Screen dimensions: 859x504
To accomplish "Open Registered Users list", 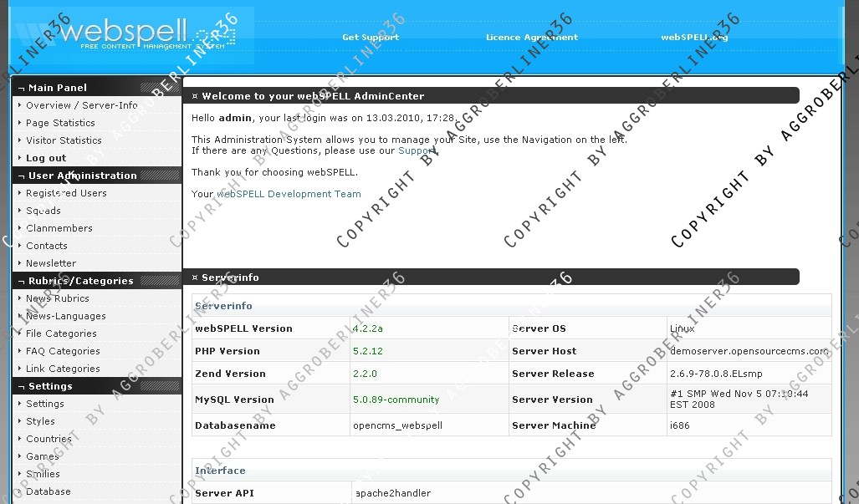I will coord(66,193).
